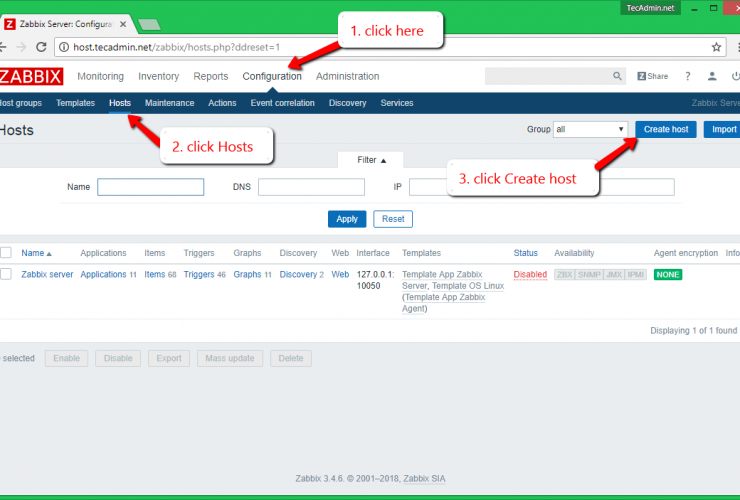Viewport: 740px width, 500px height.
Task: Click the Name filter input field
Action: coord(150,187)
